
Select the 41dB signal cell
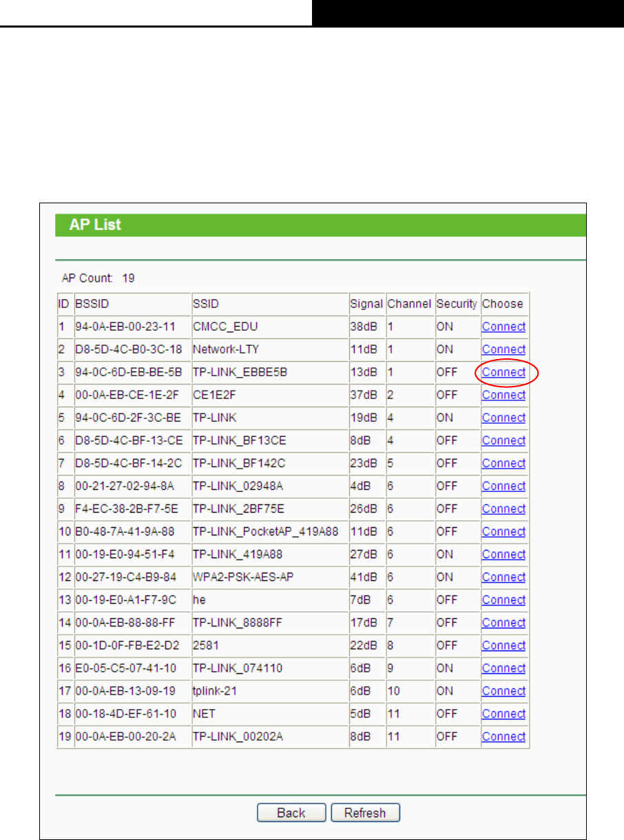pyautogui.click(x=364, y=577)
